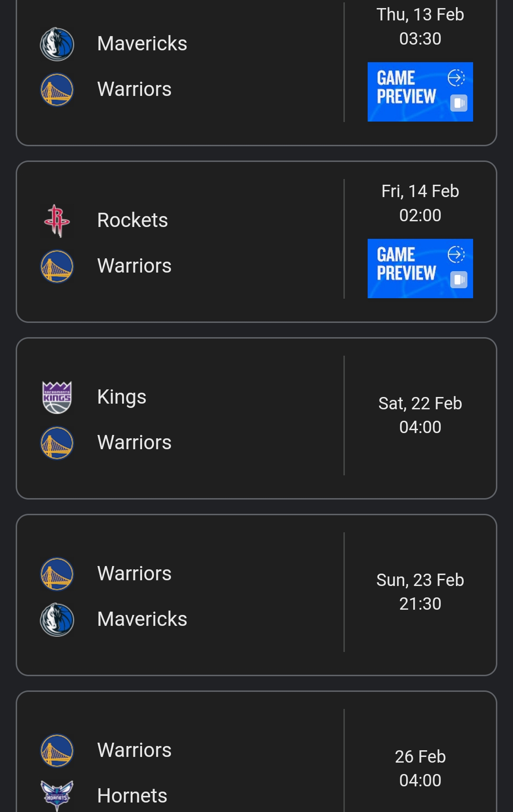Tap Mavericks logo in Sun 23 Feb game
513x812 pixels.
[x=57, y=620]
